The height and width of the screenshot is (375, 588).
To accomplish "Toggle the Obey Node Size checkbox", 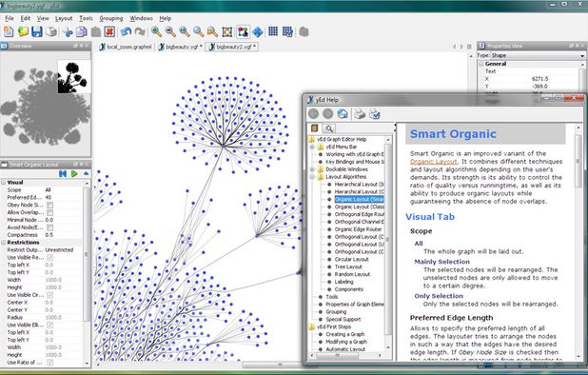I will click(49, 206).
